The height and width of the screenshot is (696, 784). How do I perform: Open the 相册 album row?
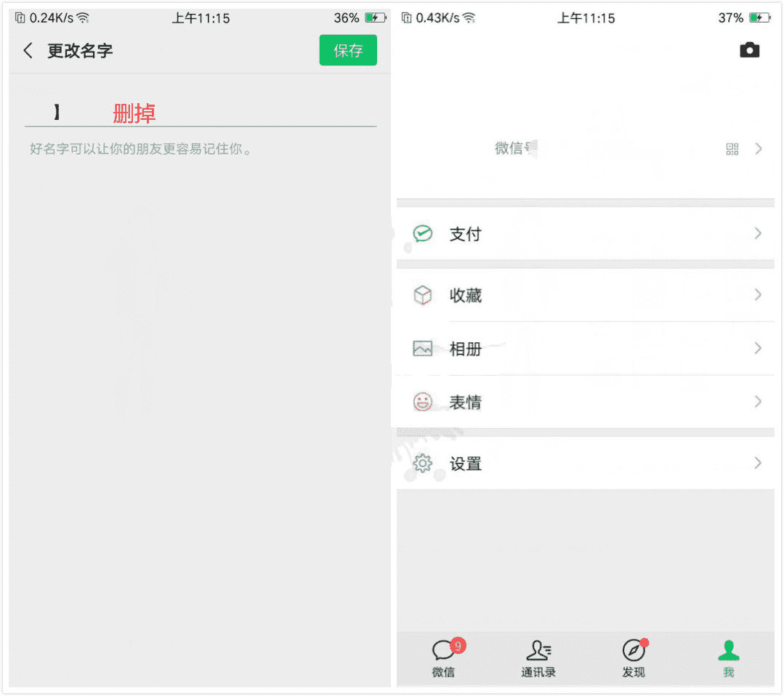[586, 349]
